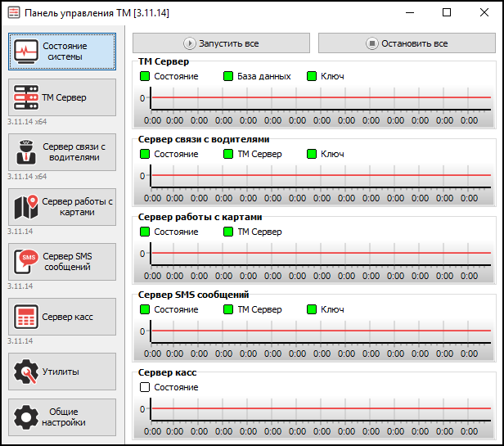The width and height of the screenshot is (504, 446).
Task: Open ТМ Сервер via its server icon
Action: click(27, 98)
